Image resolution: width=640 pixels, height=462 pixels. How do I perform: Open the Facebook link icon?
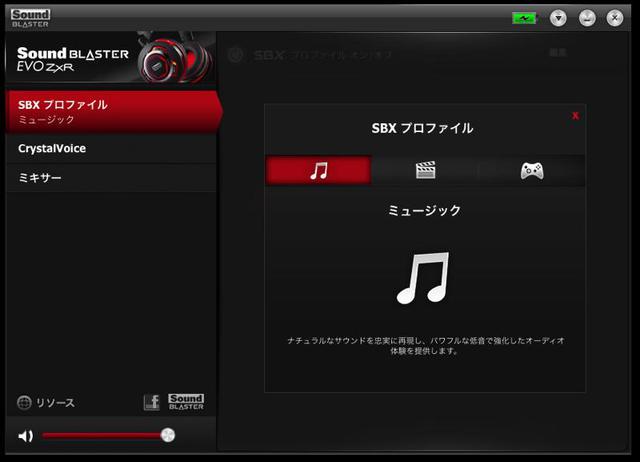[151, 402]
